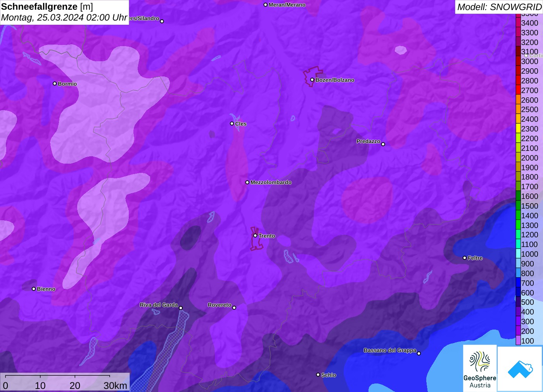Select the red legend swatch for 2700
Image resolution: width=543 pixels, height=392 pixels.
pos(518,90)
